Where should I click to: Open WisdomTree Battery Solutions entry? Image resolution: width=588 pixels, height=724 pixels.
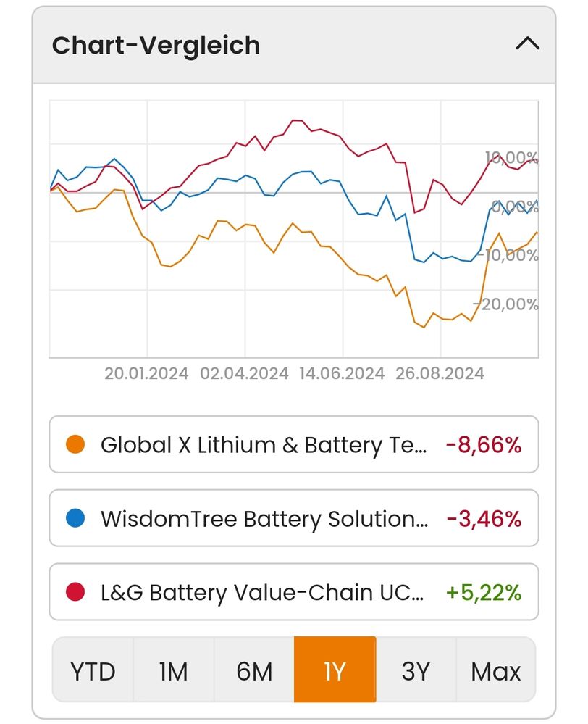[264, 518]
